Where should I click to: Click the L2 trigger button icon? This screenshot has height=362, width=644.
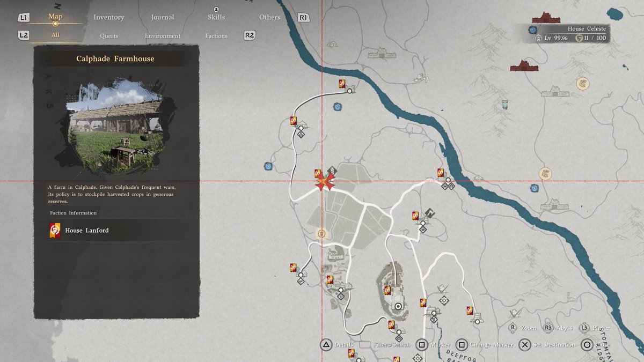click(x=23, y=35)
